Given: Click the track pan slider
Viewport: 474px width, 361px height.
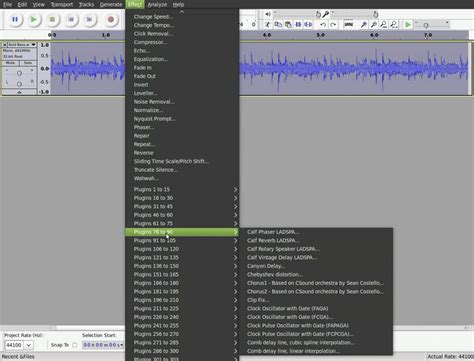Looking at the screenshot, I should point(19,83).
